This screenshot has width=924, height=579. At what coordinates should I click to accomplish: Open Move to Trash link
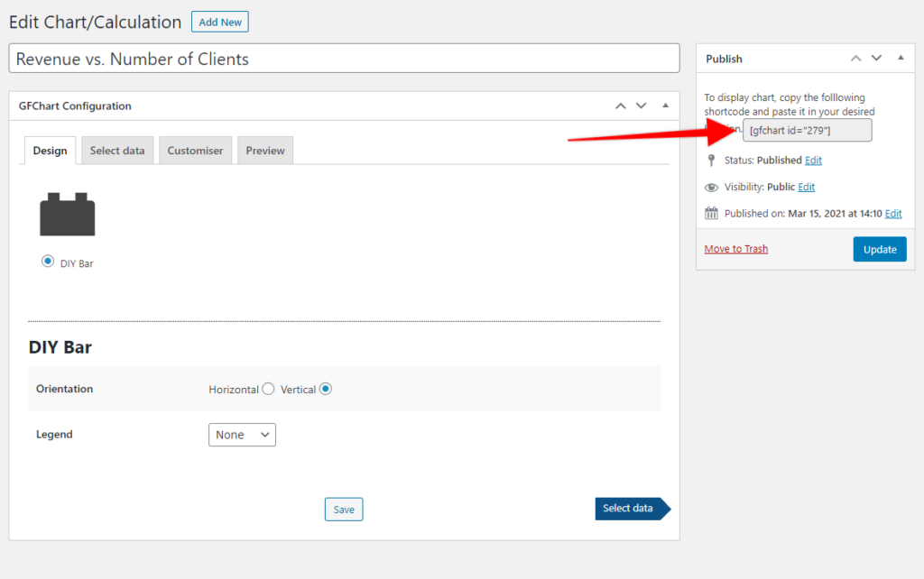(735, 248)
